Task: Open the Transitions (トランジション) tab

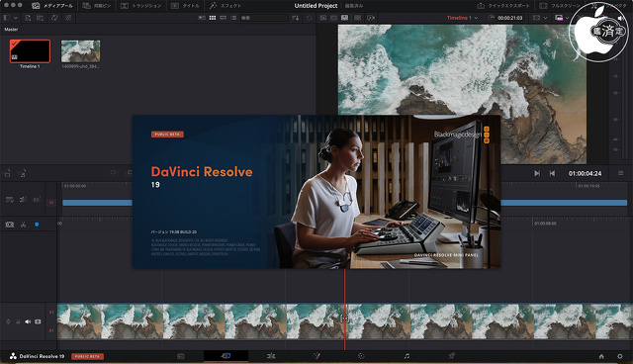Action: 141,6
